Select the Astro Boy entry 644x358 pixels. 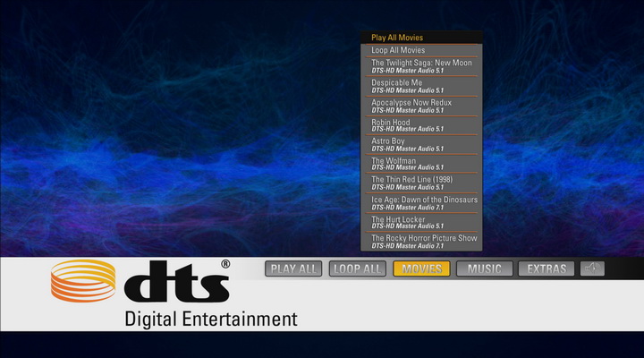[x=421, y=144]
